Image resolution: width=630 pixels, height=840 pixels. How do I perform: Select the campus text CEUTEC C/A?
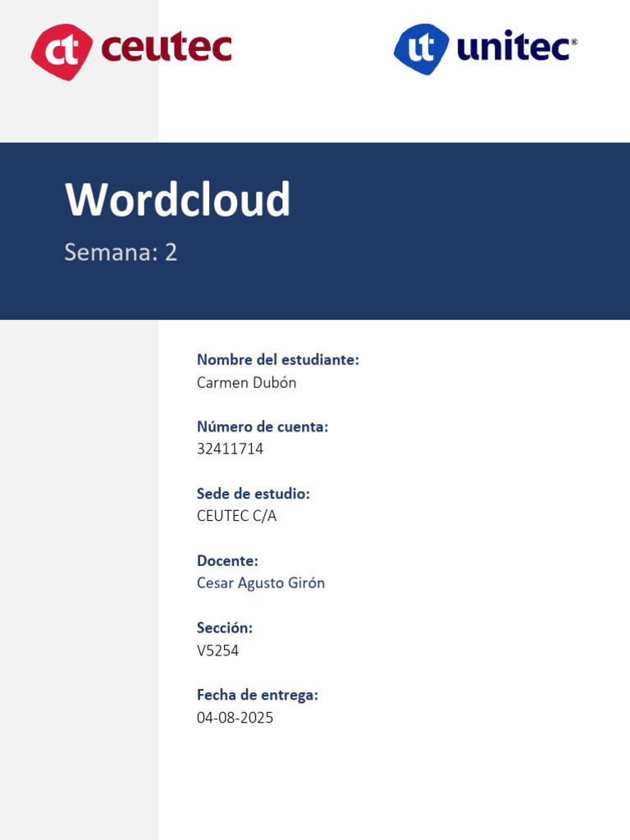pos(236,516)
